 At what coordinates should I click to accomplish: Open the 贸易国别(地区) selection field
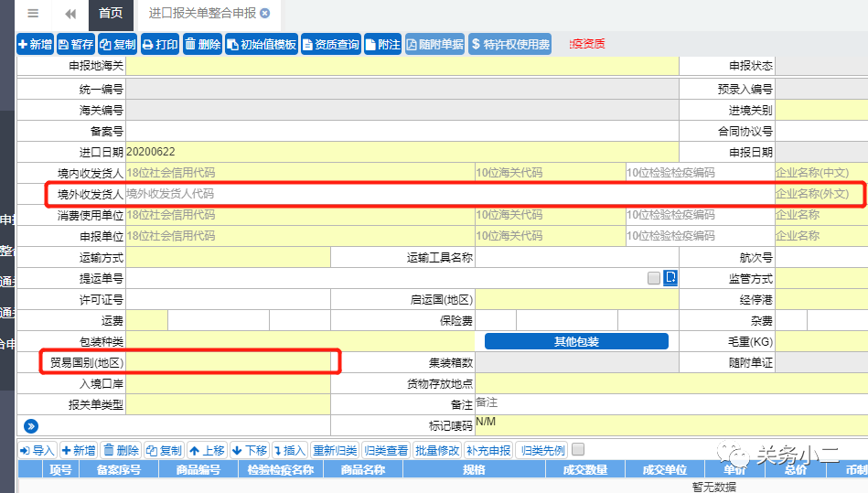[230, 363]
